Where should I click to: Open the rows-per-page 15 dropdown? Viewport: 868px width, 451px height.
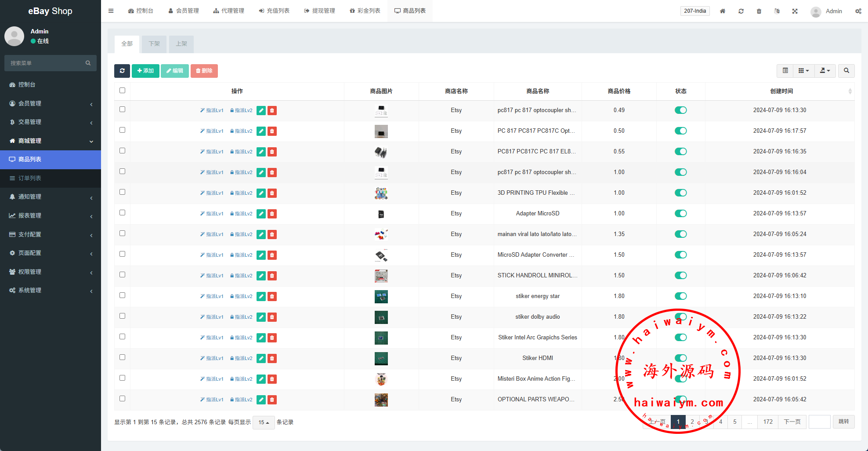264,422
